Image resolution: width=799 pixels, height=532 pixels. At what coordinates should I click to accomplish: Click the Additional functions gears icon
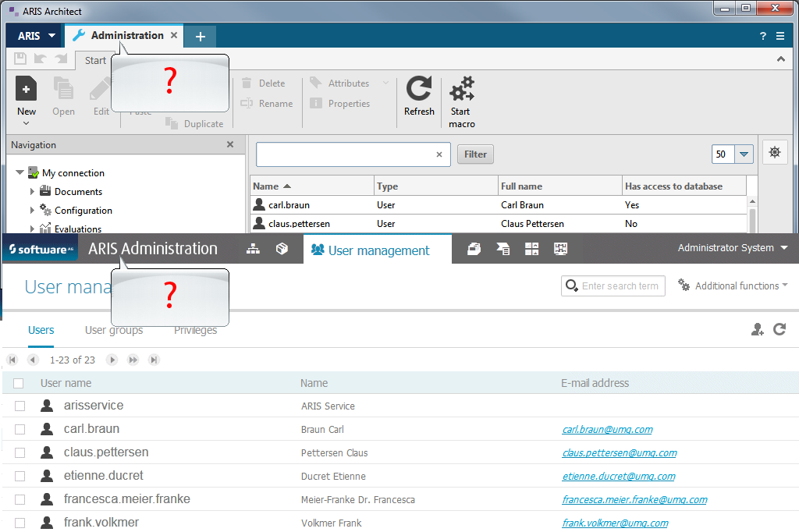[x=684, y=285]
